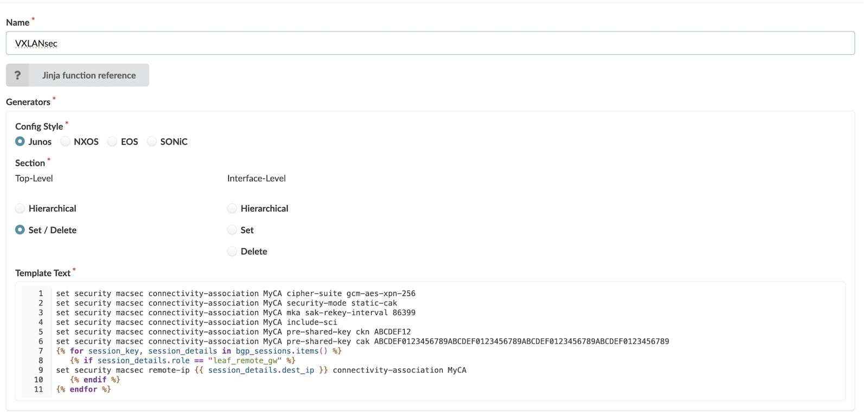
Task: Select Interface-Level Set option
Action: (232, 230)
